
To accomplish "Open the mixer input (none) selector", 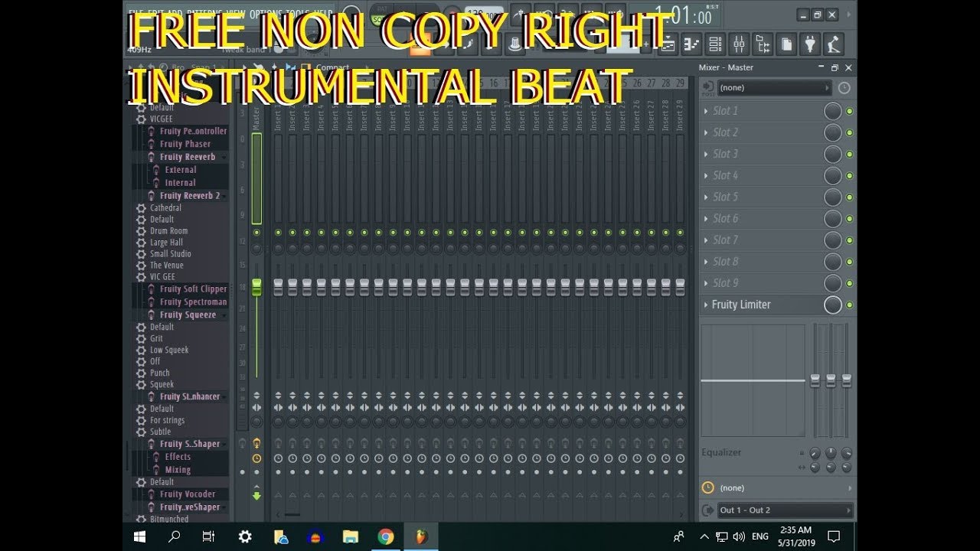I will click(775, 88).
